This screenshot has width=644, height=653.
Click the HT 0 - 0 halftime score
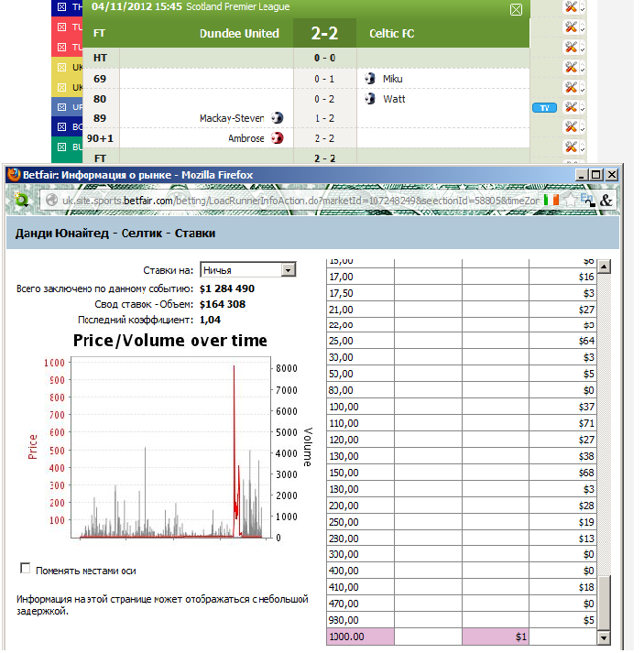click(x=324, y=58)
